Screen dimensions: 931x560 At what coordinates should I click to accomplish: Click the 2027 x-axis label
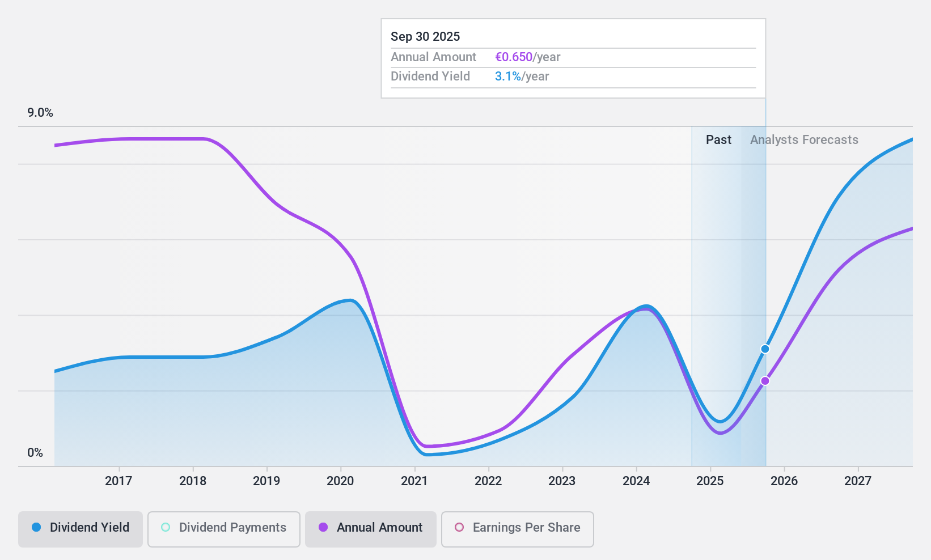pyautogui.click(x=858, y=481)
